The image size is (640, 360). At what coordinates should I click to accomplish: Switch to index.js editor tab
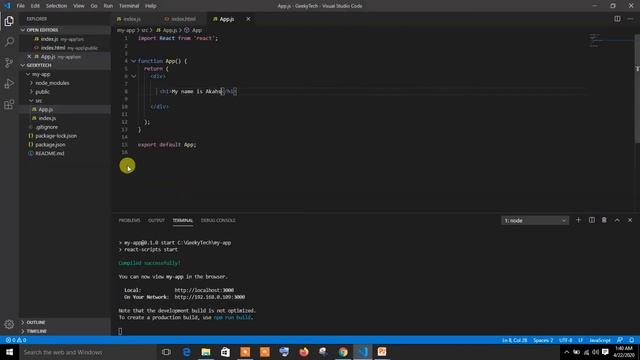pyautogui.click(x=133, y=19)
